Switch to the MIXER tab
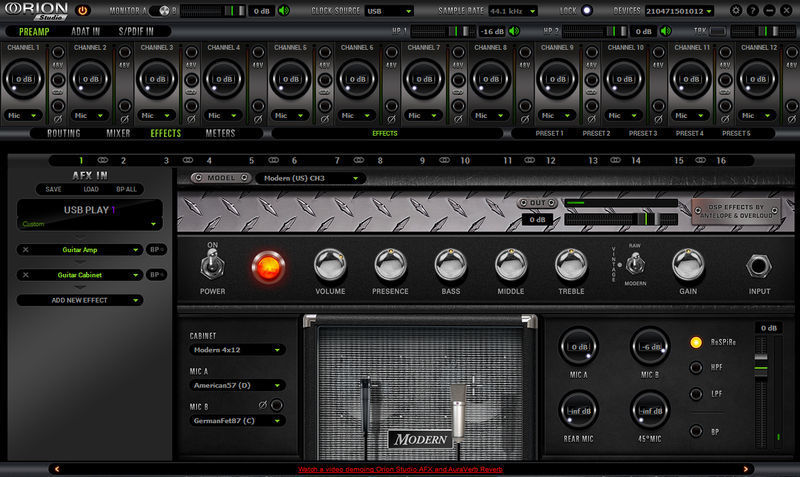 118,133
